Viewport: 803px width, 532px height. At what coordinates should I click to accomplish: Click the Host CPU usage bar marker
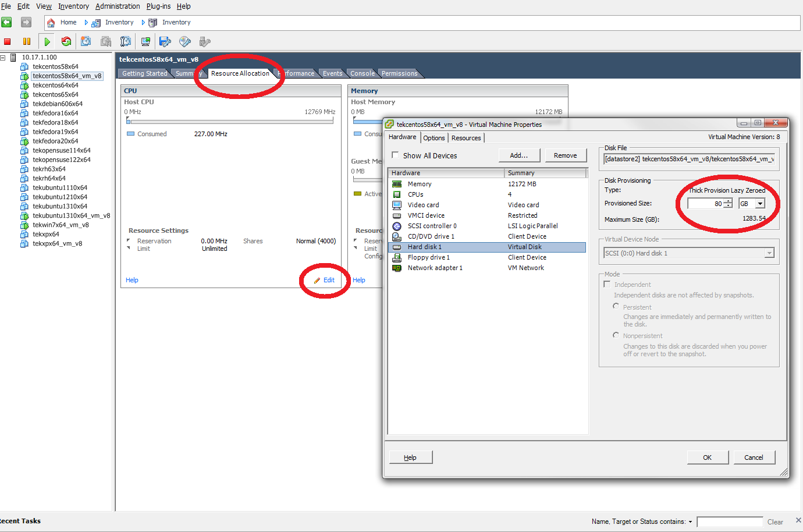click(x=128, y=120)
